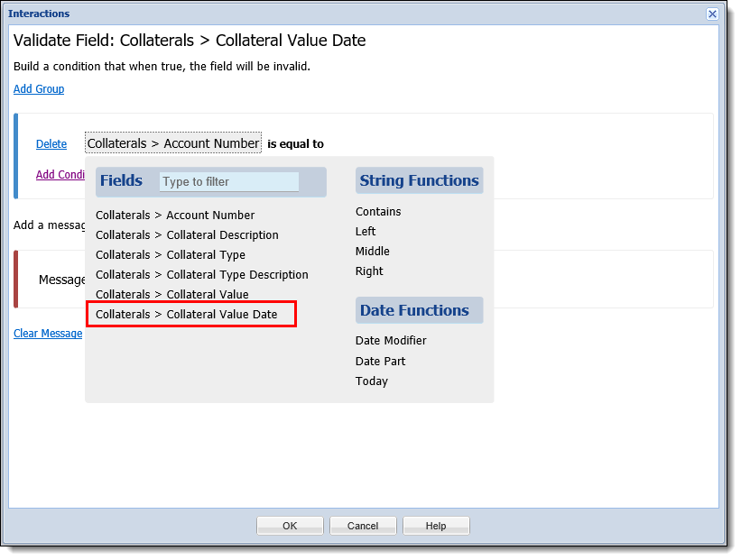This screenshot has width=741, height=560.
Task: Click the Clear Message link
Action: (x=48, y=334)
